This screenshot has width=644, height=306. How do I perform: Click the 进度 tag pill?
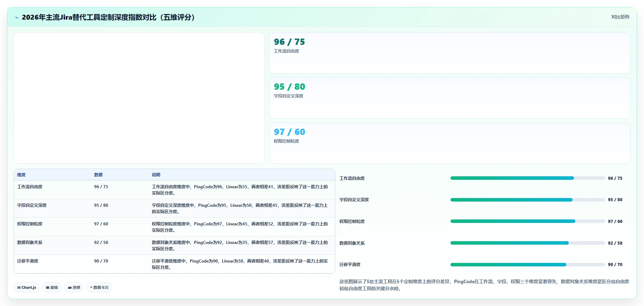pos(74,287)
